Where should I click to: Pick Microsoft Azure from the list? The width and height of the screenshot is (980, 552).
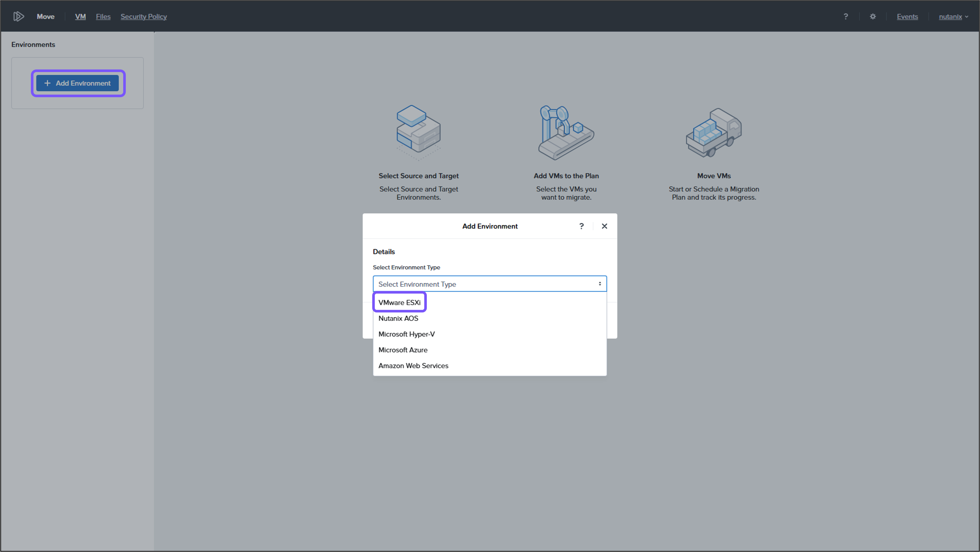[x=403, y=350]
